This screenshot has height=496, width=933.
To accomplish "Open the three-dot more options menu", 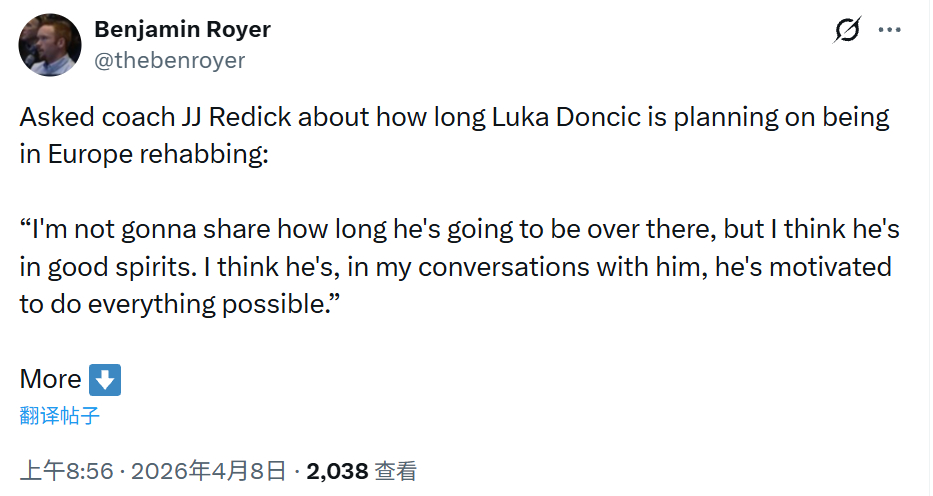I will pos(889,31).
